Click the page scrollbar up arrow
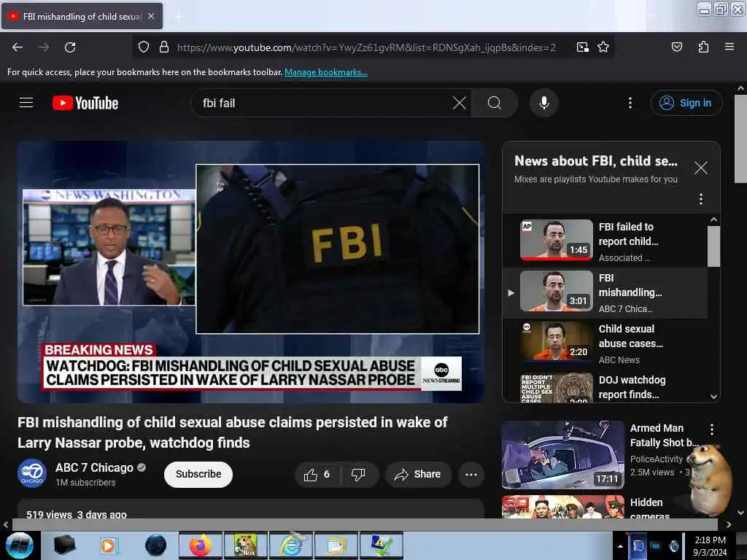The width and height of the screenshot is (747, 560). (x=740, y=88)
